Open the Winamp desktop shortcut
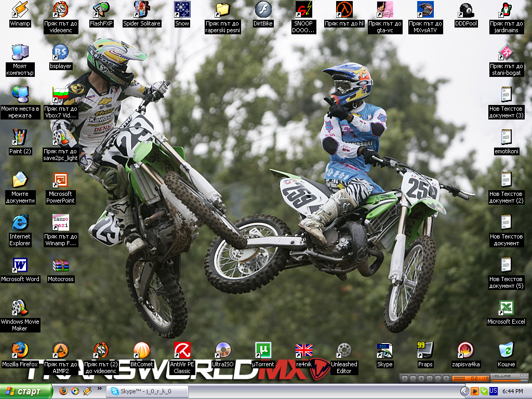The width and height of the screenshot is (532, 399). (x=20, y=10)
